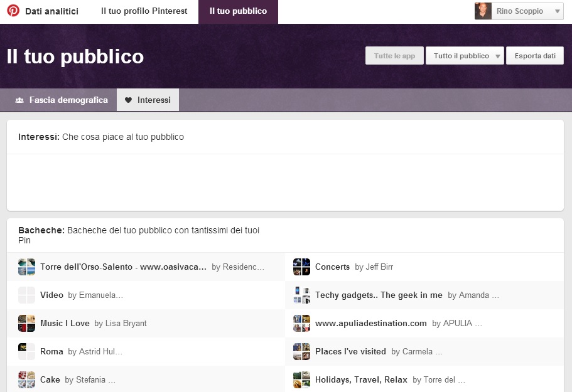Image resolution: width=572 pixels, height=392 pixels.
Task: Open the Fascia demografica tab
Action: point(68,100)
